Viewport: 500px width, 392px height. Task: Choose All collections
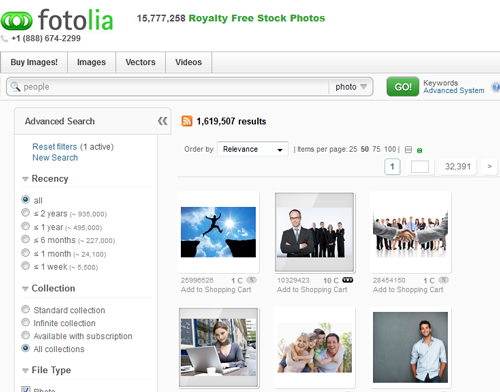(x=25, y=348)
